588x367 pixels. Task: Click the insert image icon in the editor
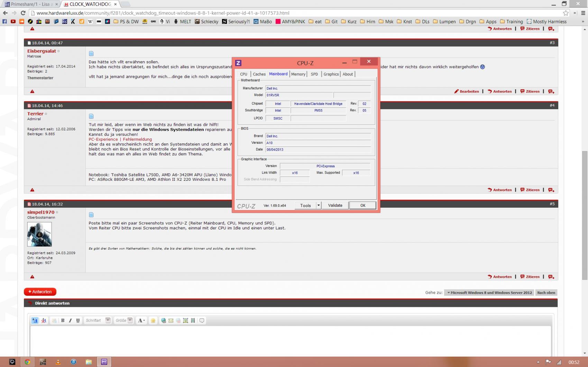[x=186, y=320]
